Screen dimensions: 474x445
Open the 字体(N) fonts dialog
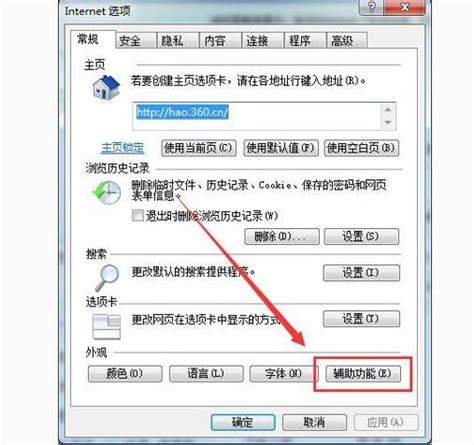[281, 373]
